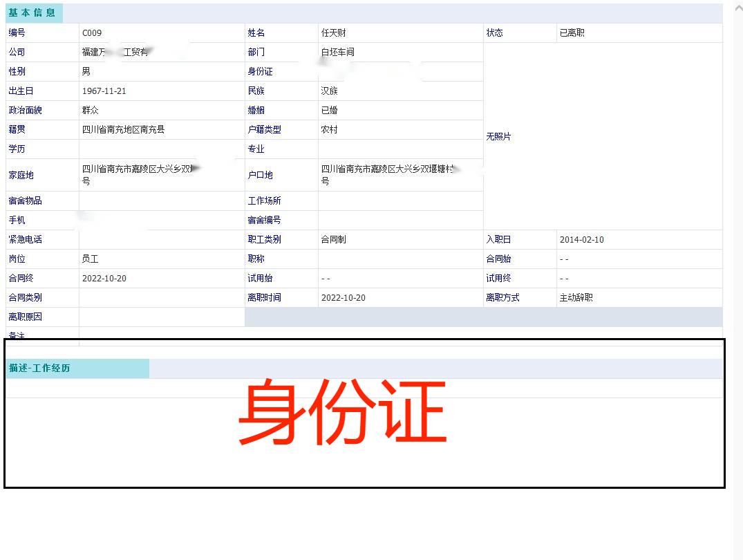Click the empty 学历 field
The width and height of the screenshot is (743, 560).
(161, 149)
